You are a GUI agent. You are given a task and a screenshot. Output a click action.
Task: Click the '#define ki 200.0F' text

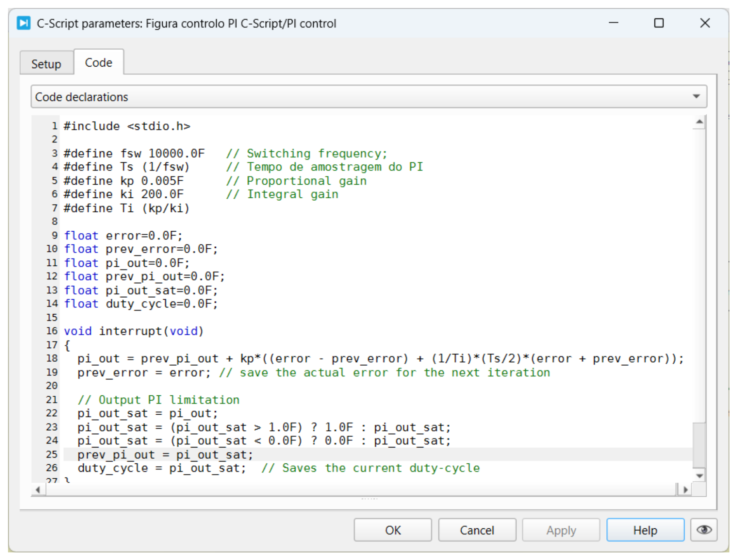coord(123,194)
